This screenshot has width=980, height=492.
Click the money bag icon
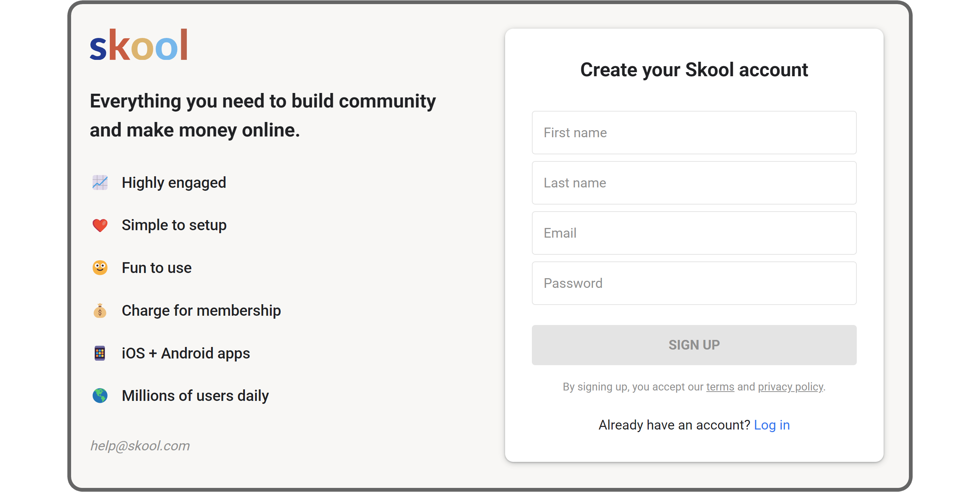click(100, 311)
